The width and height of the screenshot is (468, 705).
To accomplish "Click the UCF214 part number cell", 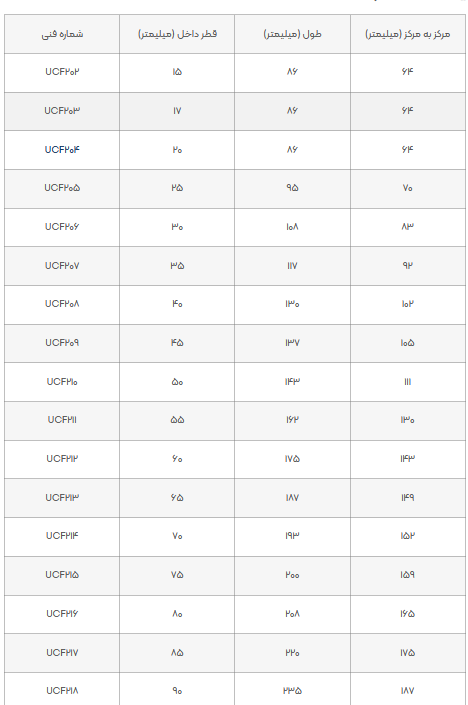I will point(62,536).
